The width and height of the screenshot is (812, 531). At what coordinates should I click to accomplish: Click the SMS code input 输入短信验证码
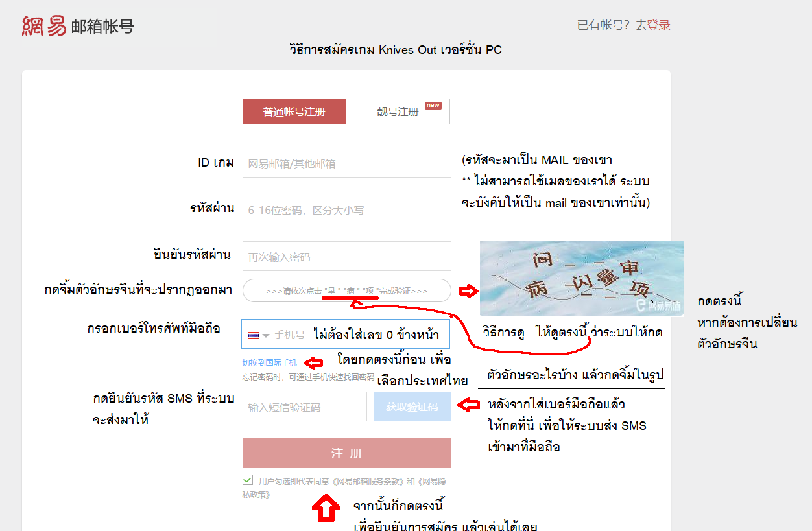pos(305,407)
